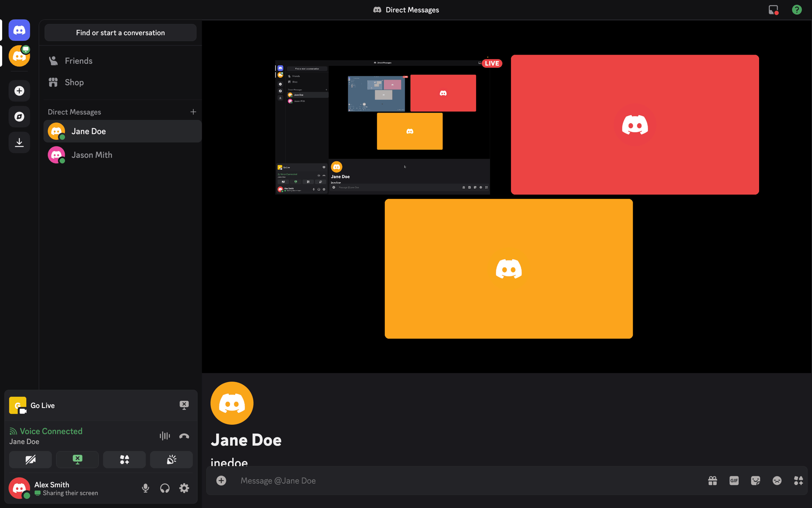The width and height of the screenshot is (812, 508).
Task: Stop streaming icon in Go Live panel
Action: 184,405
